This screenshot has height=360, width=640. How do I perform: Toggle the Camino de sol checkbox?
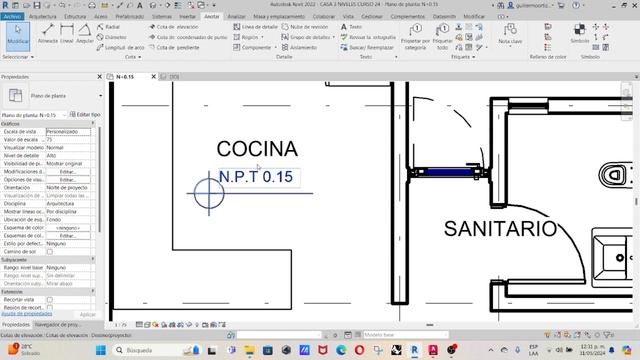click(x=49, y=252)
